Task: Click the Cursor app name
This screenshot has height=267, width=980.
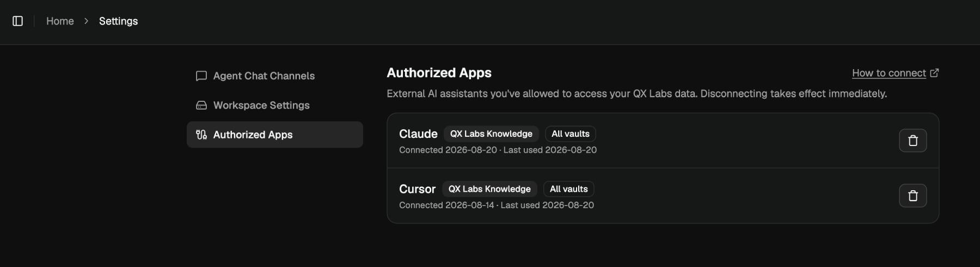Action: coord(417,189)
